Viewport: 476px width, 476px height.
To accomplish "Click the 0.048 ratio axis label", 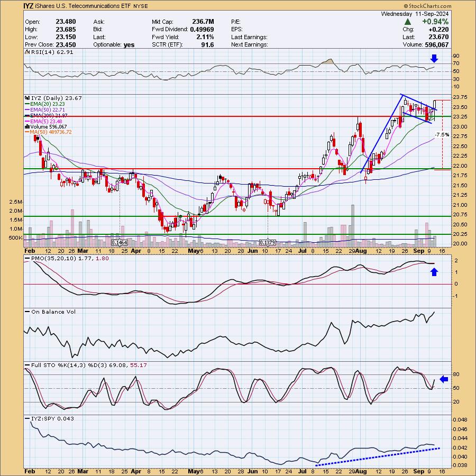I will (460, 420).
